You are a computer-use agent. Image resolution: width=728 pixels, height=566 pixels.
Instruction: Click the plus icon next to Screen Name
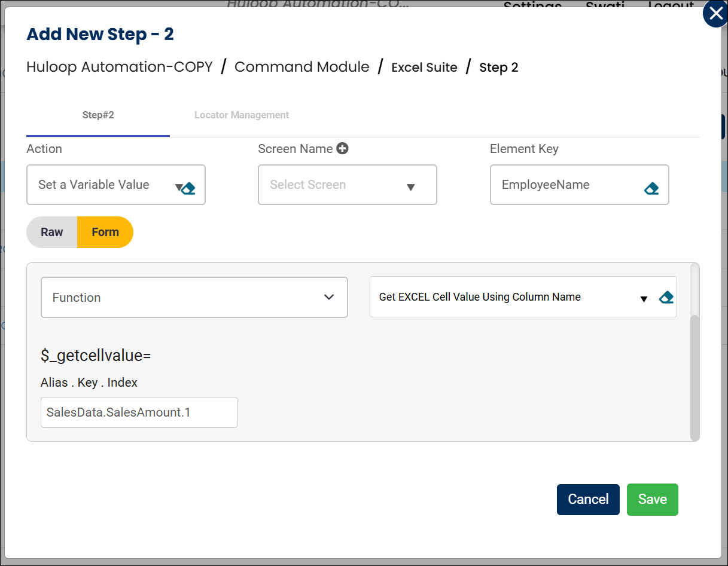tap(342, 149)
